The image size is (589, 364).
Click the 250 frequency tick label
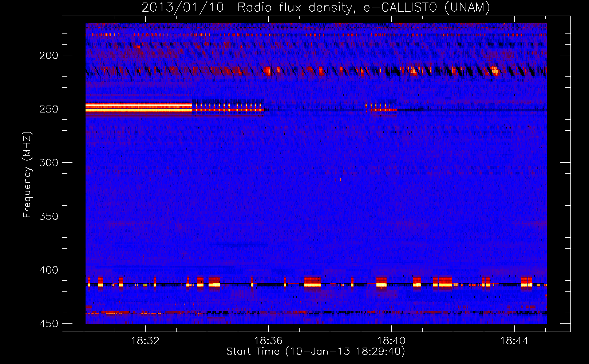click(x=49, y=109)
